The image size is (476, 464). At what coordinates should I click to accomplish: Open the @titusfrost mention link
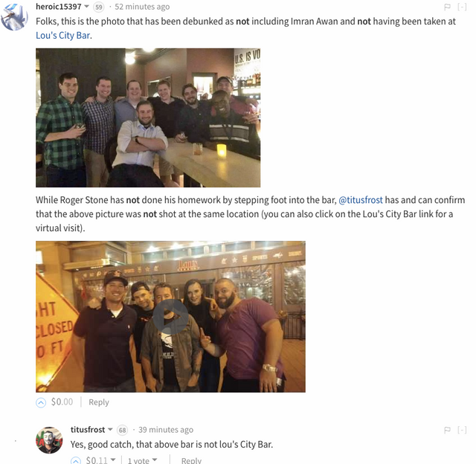(x=361, y=200)
